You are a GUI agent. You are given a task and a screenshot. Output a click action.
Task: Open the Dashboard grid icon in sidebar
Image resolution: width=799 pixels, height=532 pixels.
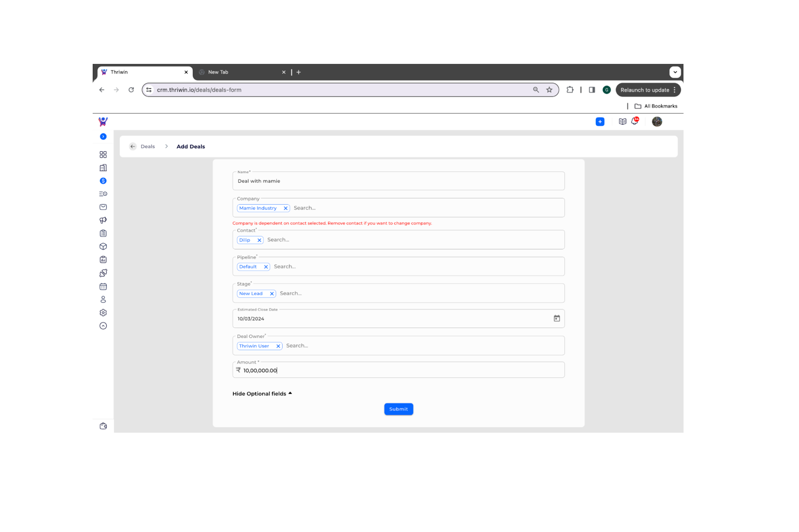pos(103,155)
